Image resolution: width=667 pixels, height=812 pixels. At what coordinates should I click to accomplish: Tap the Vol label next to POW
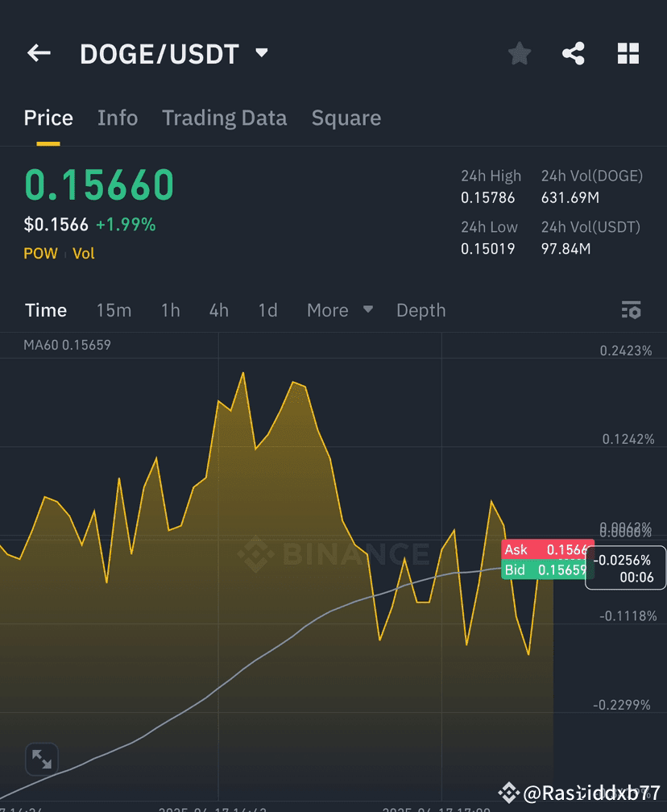tap(83, 253)
